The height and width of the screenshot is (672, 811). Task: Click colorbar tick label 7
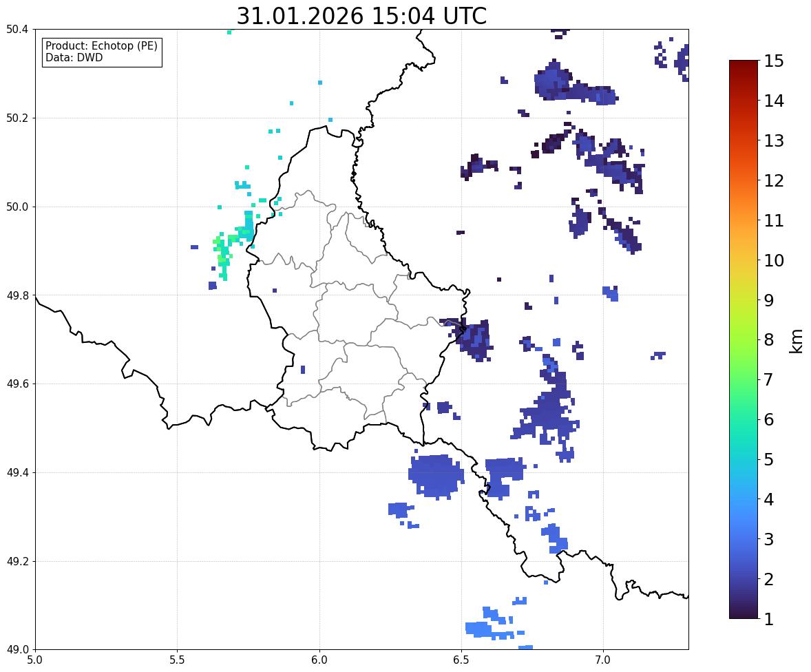tap(769, 379)
